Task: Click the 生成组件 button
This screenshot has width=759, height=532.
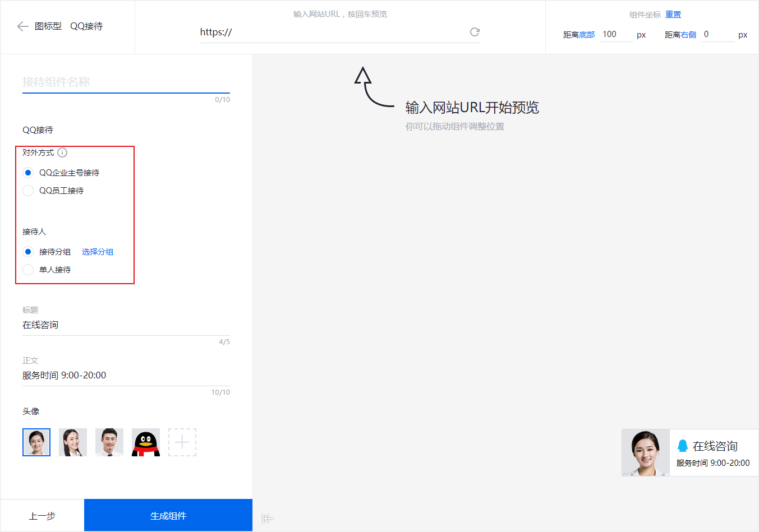Action: [x=168, y=515]
